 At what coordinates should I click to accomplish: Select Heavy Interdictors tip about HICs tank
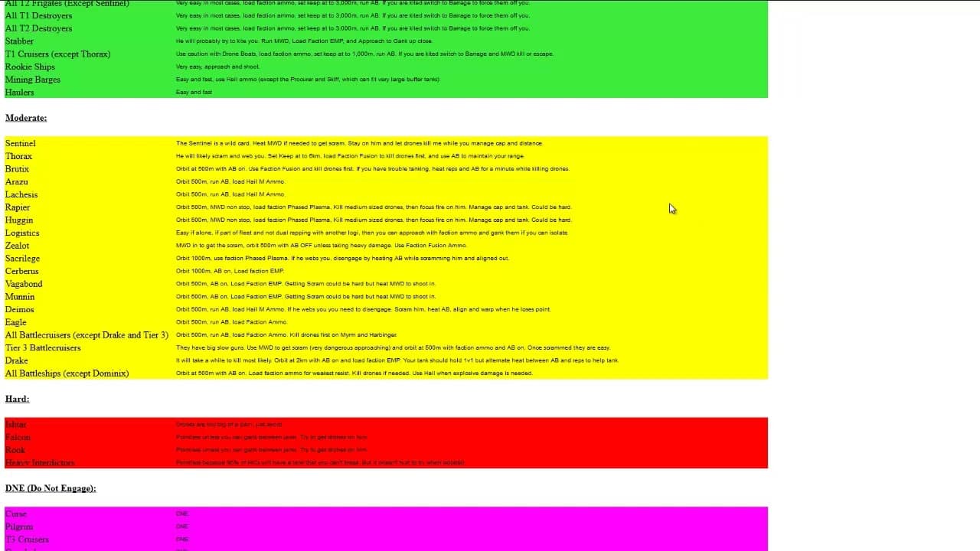point(320,462)
